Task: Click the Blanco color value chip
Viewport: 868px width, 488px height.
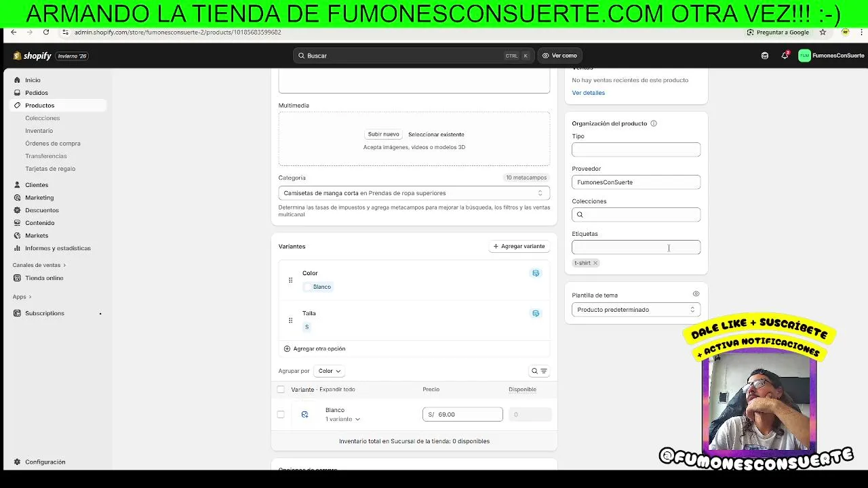Action: click(x=317, y=287)
